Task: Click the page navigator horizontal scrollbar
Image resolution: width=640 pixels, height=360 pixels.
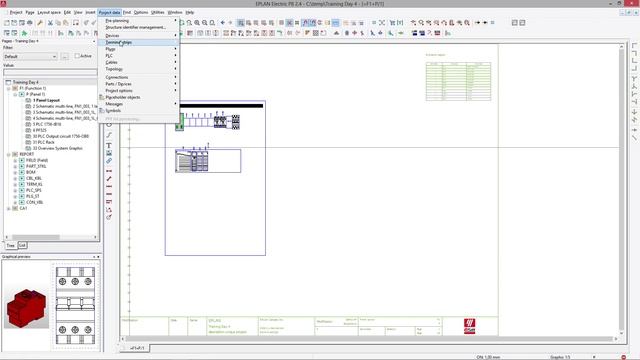Action: tap(36, 237)
